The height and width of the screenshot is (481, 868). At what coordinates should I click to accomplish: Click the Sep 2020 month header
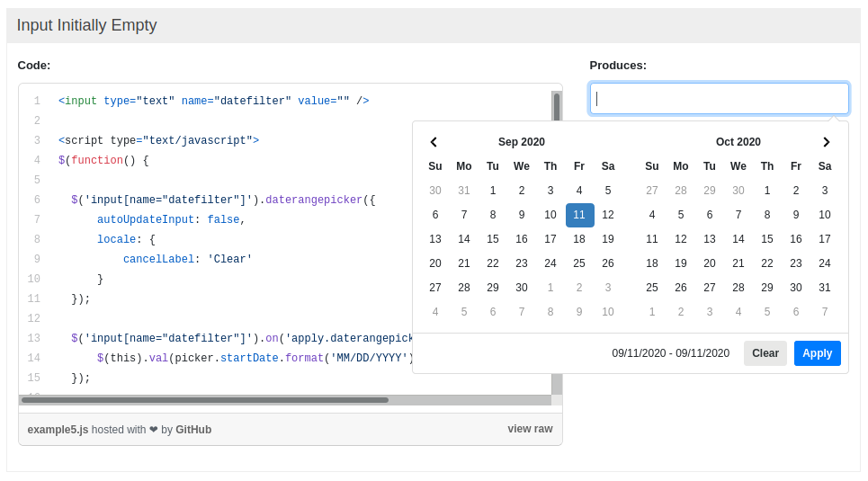pyautogui.click(x=522, y=142)
